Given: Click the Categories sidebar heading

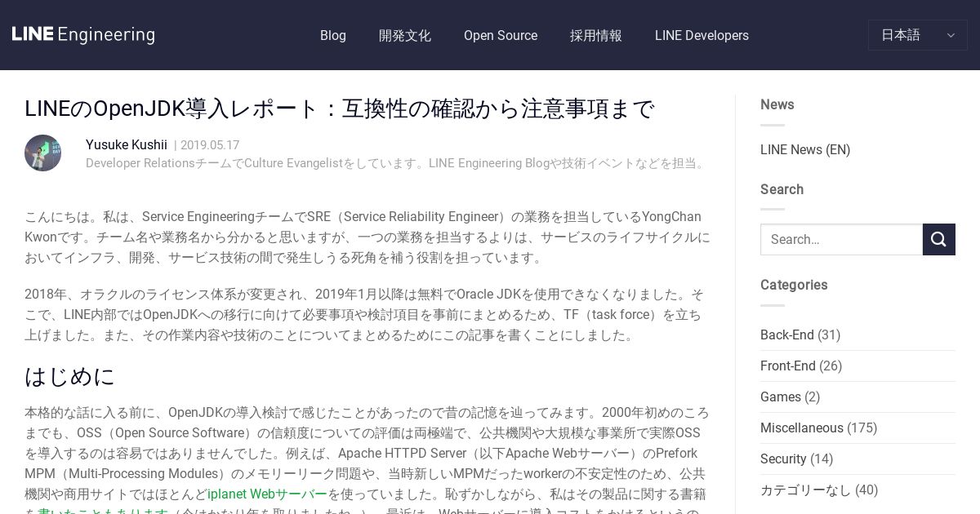Looking at the screenshot, I should [794, 285].
